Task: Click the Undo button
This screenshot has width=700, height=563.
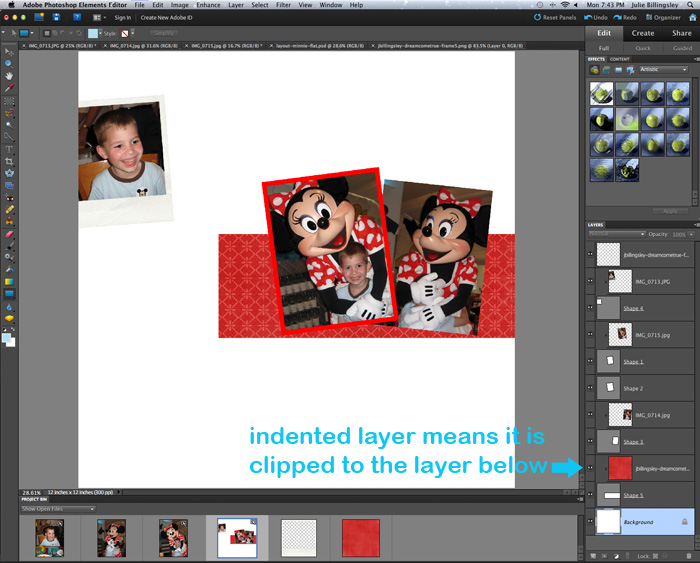Action: pos(596,17)
